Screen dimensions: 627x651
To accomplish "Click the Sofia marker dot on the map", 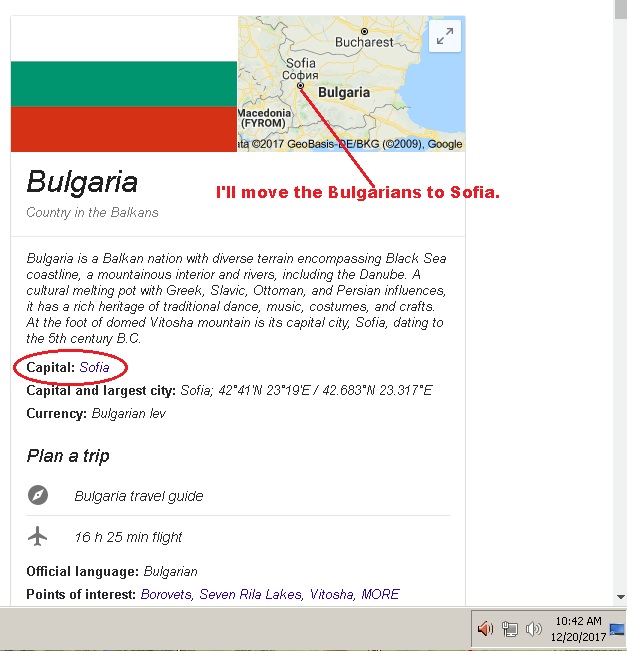I will click(300, 86).
